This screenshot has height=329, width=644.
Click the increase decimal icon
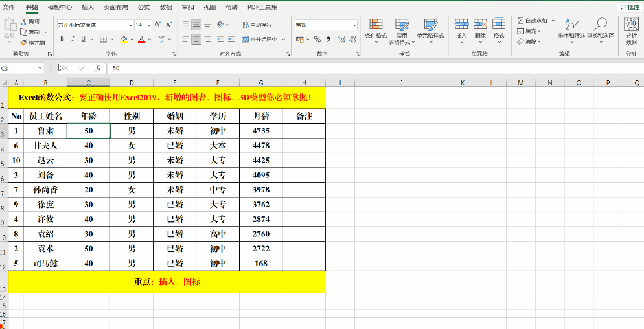341,39
